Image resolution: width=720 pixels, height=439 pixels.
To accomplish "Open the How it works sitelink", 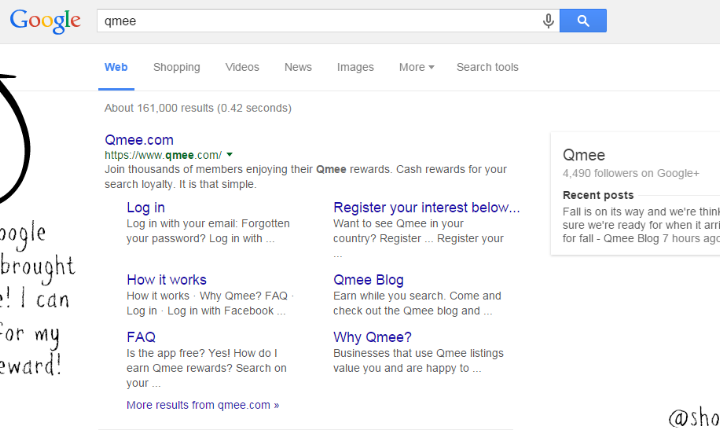I will [x=166, y=280].
